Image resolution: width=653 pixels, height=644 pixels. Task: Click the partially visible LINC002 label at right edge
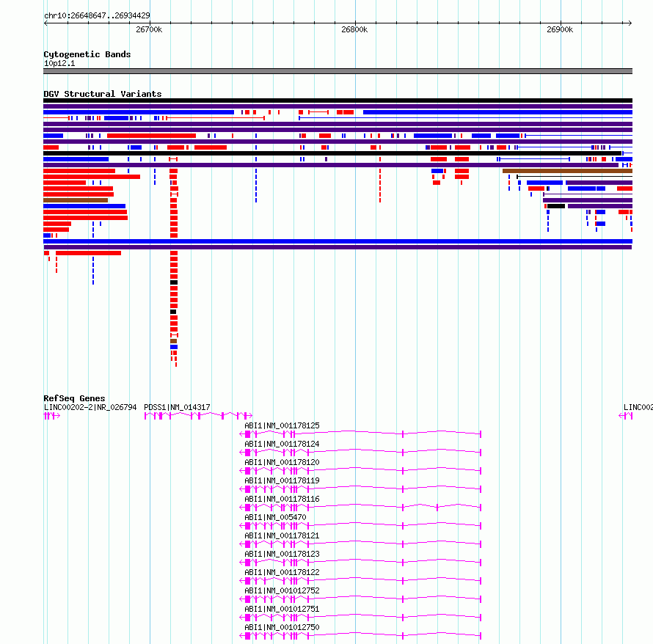coord(638,407)
